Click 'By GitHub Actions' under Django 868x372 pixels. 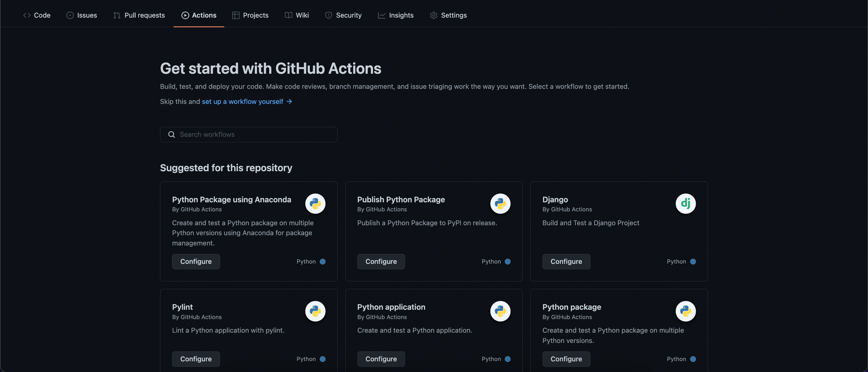tap(567, 209)
